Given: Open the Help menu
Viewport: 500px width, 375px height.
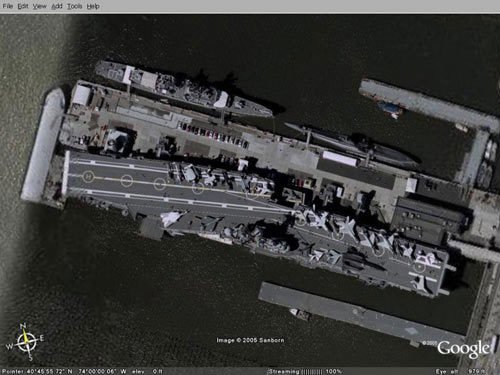Looking at the screenshot, I should (x=93, y=6).
